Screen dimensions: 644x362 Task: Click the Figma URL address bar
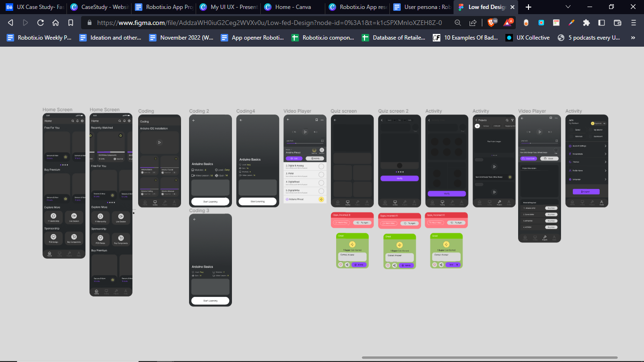tap(269, 23)
